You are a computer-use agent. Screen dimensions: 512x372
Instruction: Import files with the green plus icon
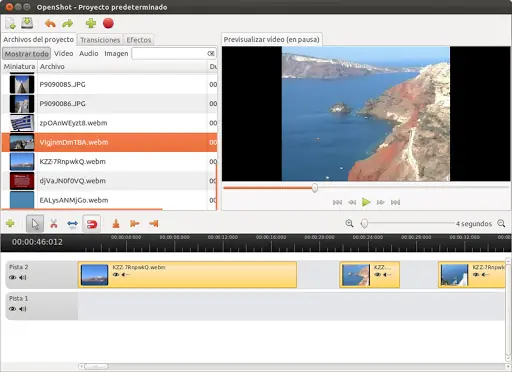(x=91, y=23)
